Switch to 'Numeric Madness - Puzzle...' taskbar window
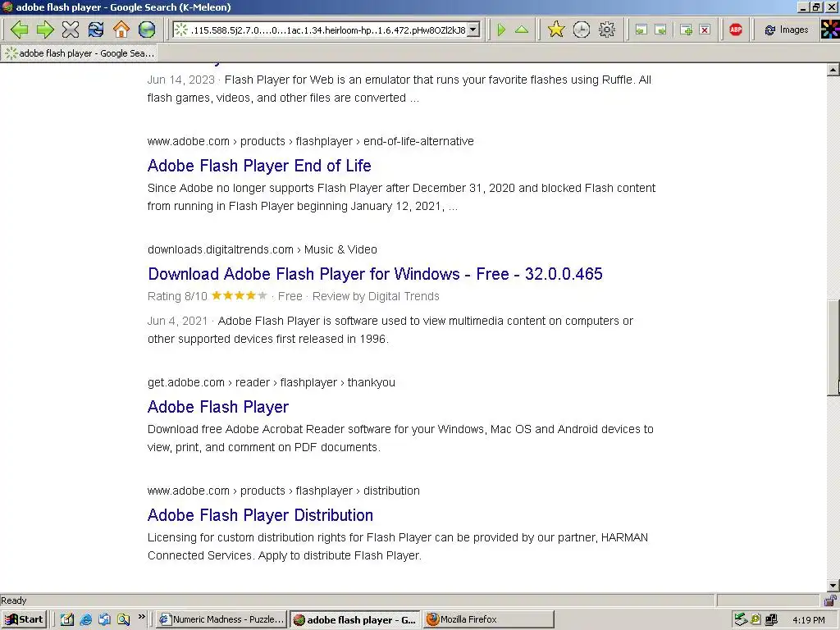 (221, 620)
